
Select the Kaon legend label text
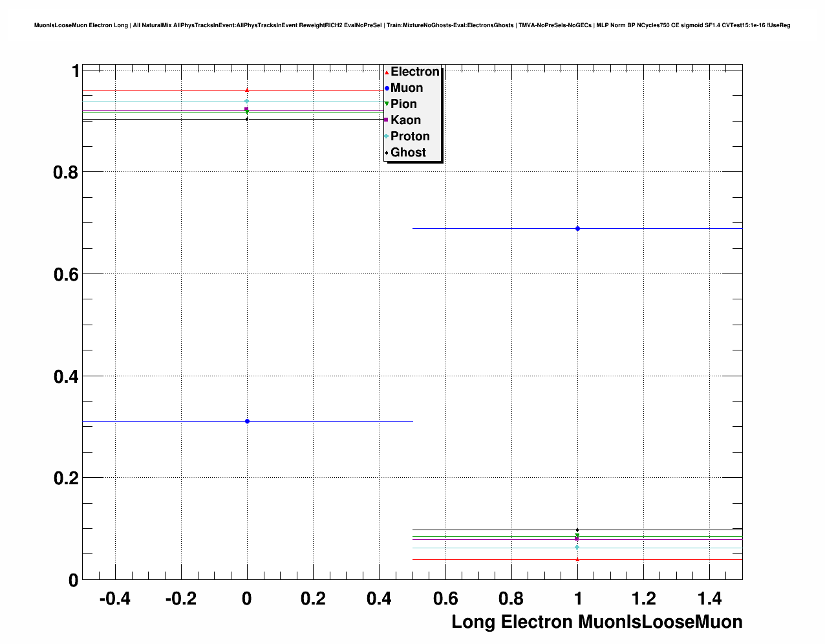point(405,120)
